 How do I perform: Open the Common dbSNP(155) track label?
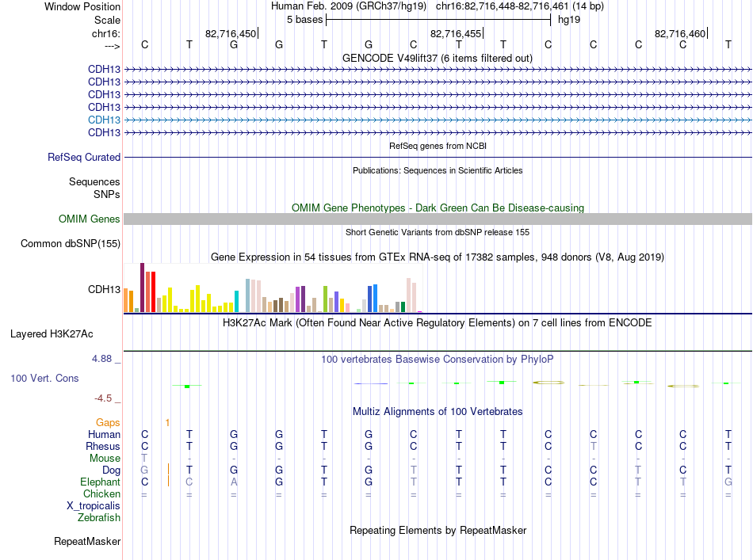[x=70, y=244]
